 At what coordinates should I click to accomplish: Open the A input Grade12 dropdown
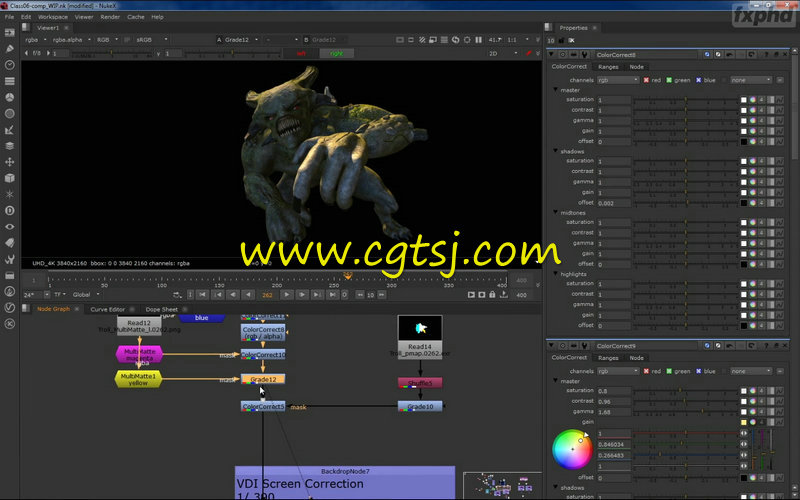pyautogui.click(x=241, y=39)
